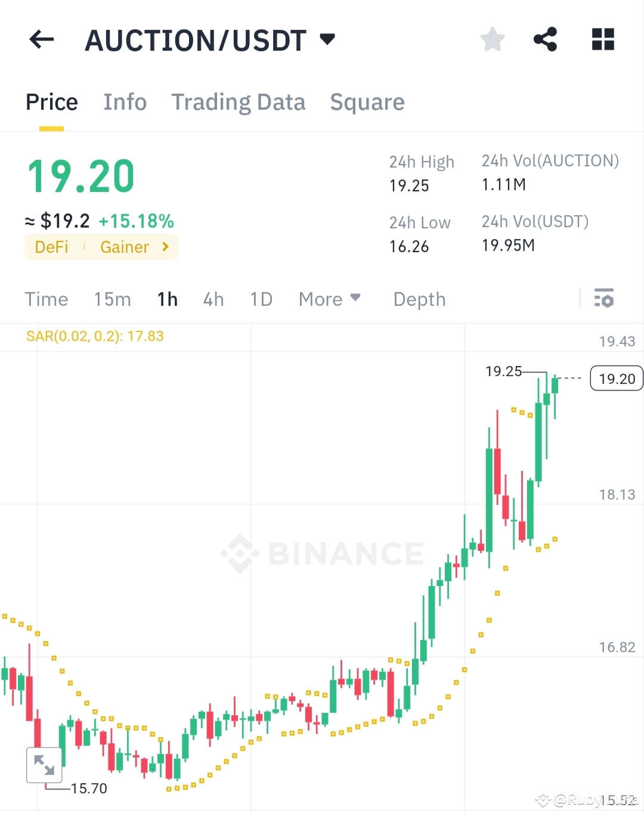Viewport: 644px width, 813px height.
Task: Switch to the Trading Data tab
Action: click(239, 102)
